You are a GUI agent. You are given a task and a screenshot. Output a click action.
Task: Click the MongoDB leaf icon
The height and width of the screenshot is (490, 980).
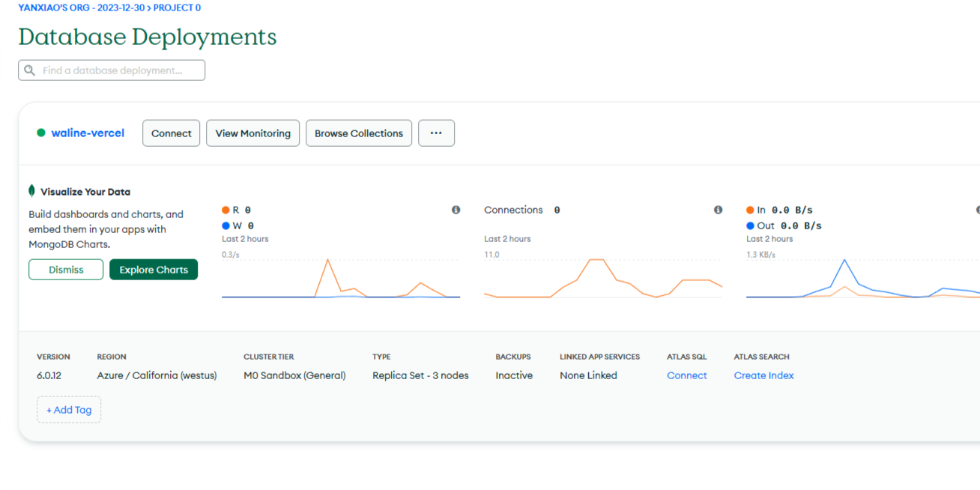coord(31,191)
